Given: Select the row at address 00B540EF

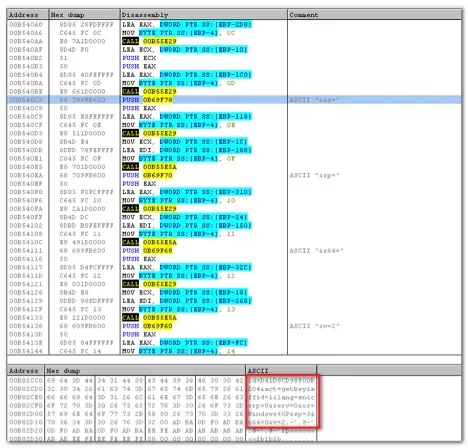Looking at the screenshot, I should tap(234, 183).
